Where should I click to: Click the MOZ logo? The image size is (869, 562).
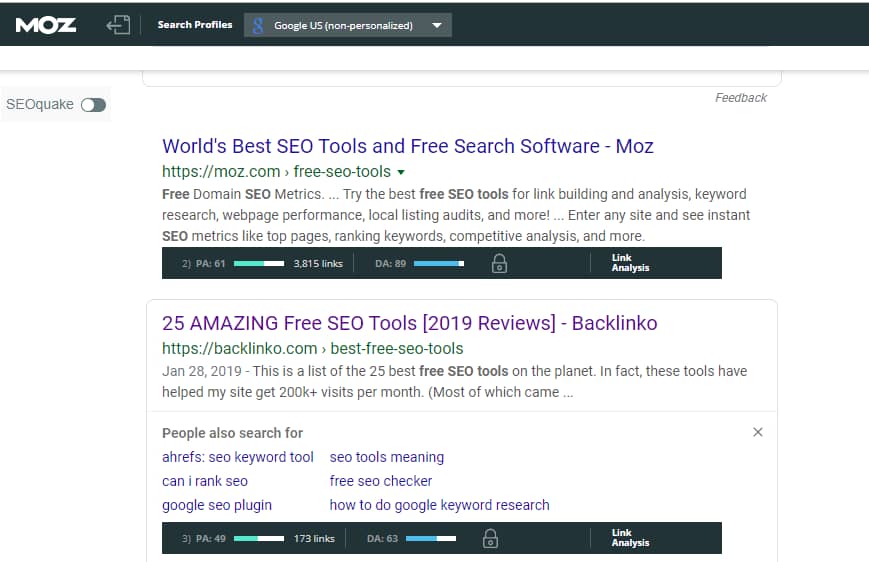[x=45, y=25]
